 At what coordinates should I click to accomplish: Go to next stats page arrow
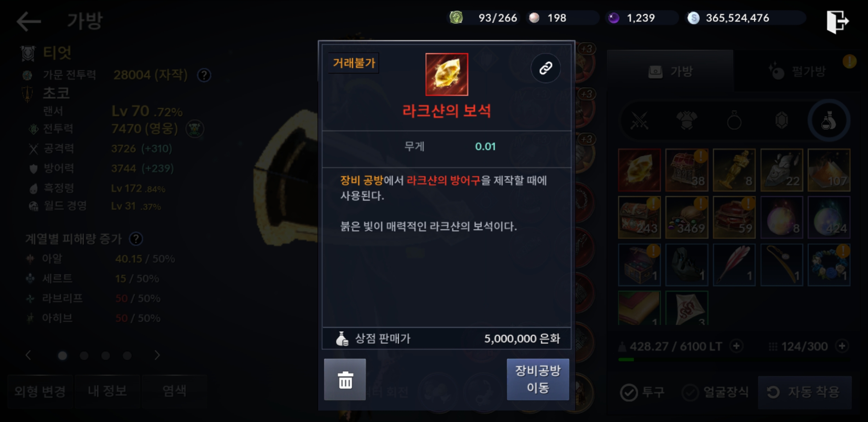[157, 355]
